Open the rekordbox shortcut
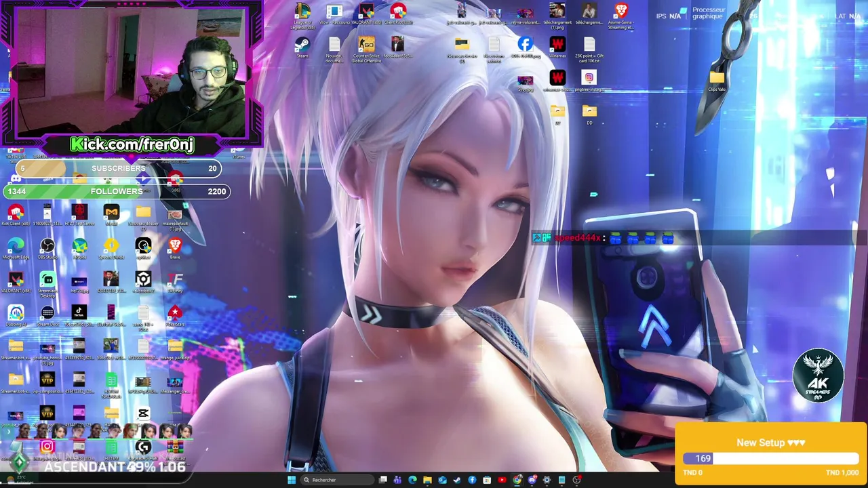 143,281
